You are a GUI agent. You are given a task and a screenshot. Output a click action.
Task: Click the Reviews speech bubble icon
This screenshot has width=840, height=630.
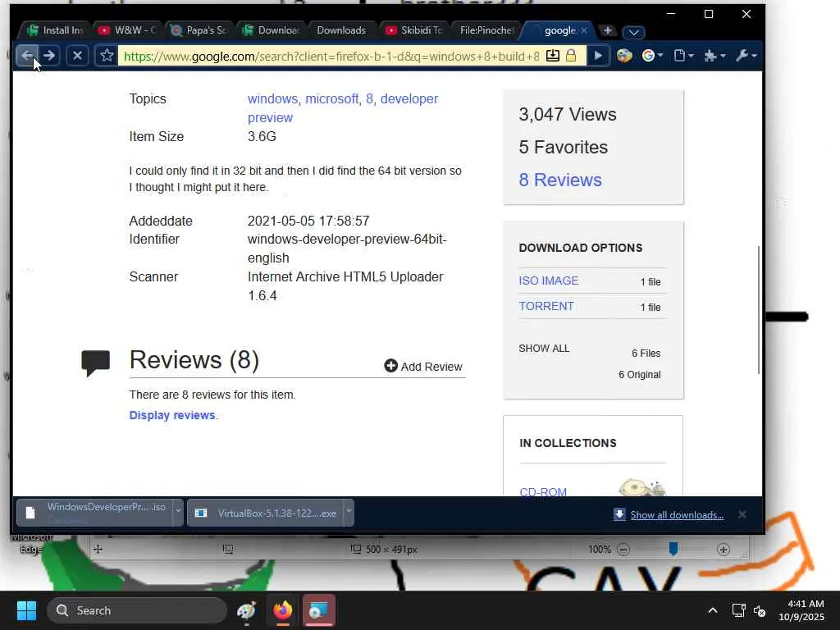coord(96,363)
